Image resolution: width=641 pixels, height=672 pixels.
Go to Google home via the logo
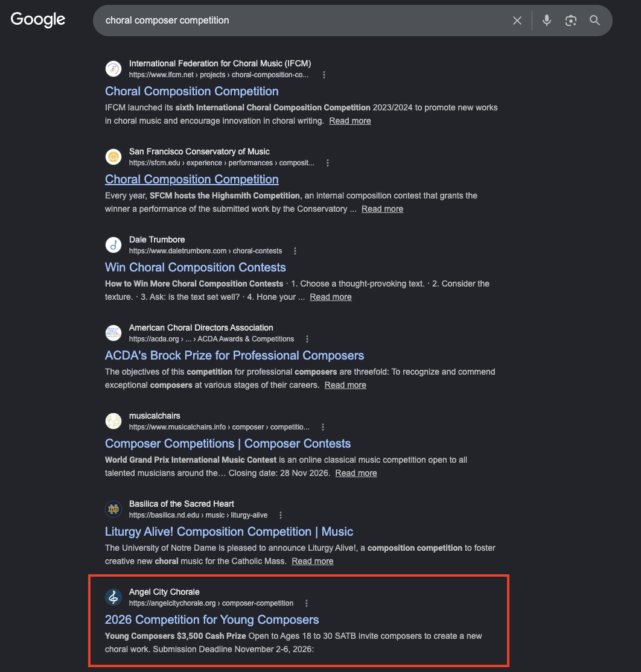pyautogui.click(x=38, y=19)
